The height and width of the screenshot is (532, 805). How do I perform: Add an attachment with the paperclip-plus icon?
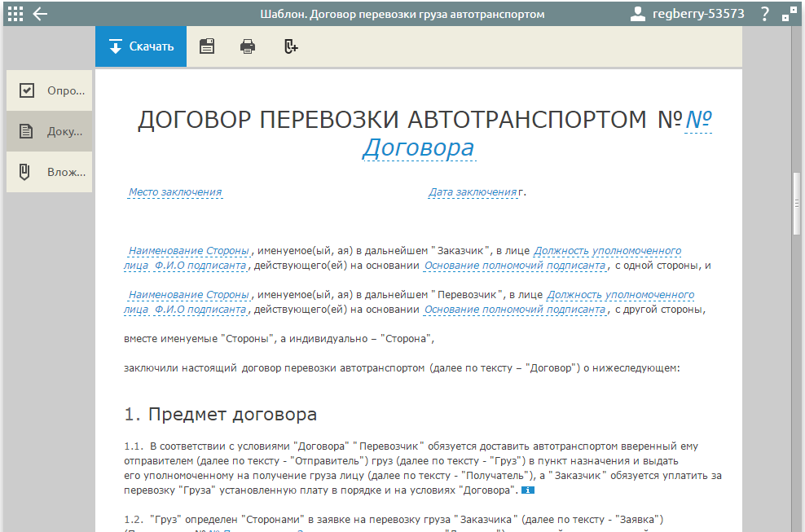pos(290,46)
